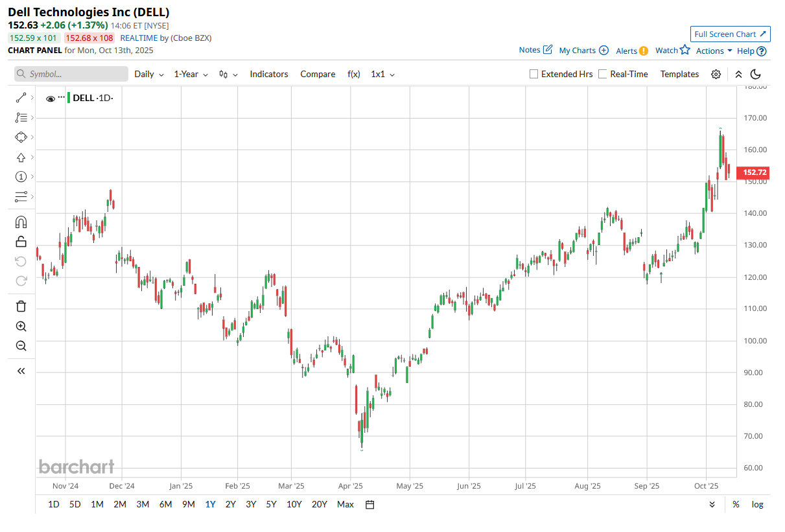Zoom in on the chart
Viewport: 785px width, 532px height.
pyautogui.click(x=21, y=327)
